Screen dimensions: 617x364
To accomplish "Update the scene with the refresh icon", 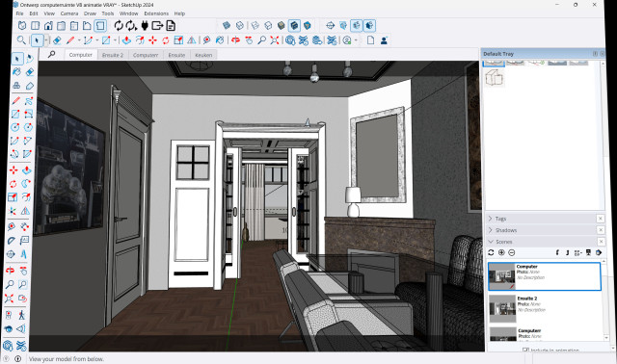I will (x=491, y=252).
